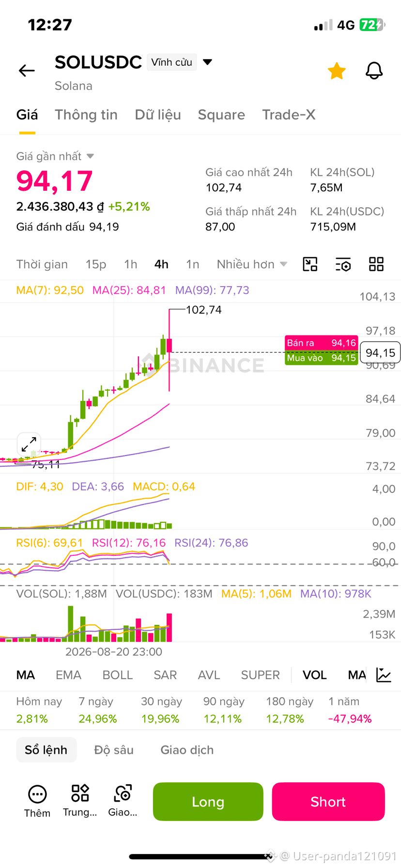Tap the 94,15 current price axis label
This screenshot has height=868, width=401.
point(380,353)
